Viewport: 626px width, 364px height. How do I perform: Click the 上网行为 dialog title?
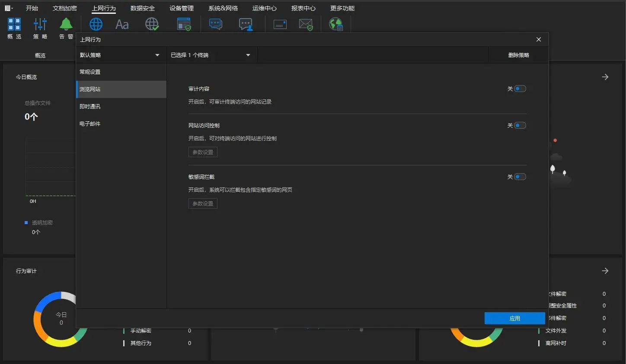[90, 39]
